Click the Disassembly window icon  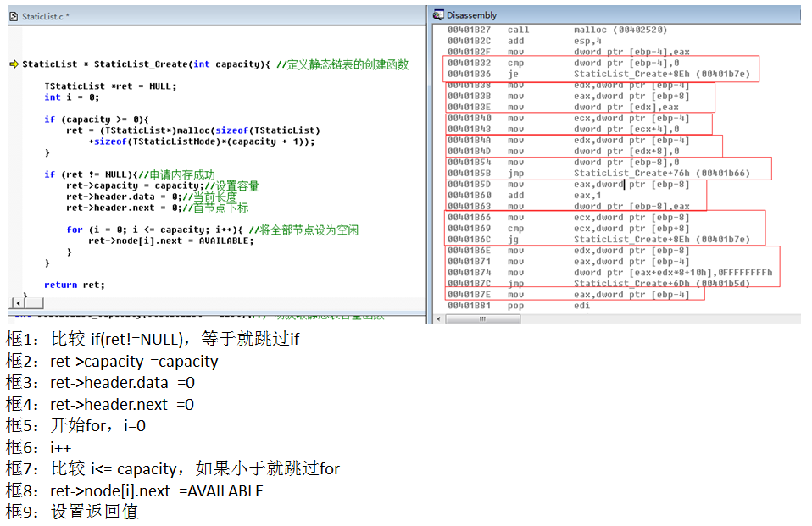(438, 14)
